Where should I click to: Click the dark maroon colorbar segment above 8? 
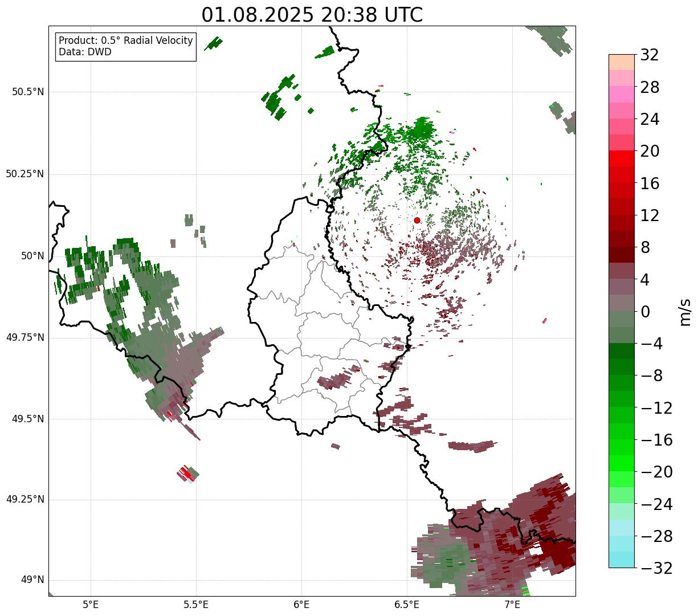click(622, 239)
